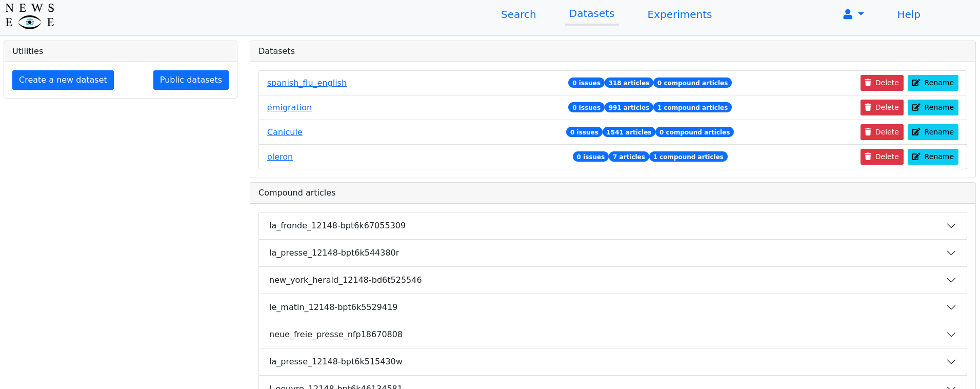Screen dimensions: 980x389
Task: Delete the spanish_flu_english dataset
Action: pos(882,83)
